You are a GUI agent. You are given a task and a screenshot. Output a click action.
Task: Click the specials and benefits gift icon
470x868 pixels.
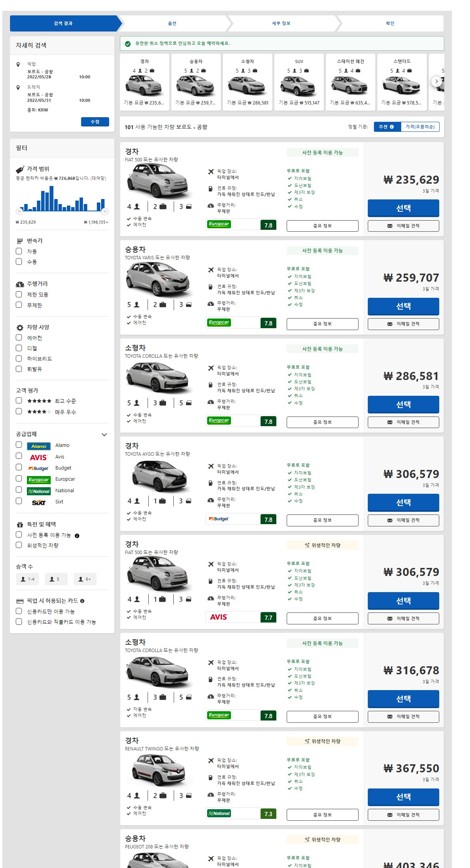(20, 524)
